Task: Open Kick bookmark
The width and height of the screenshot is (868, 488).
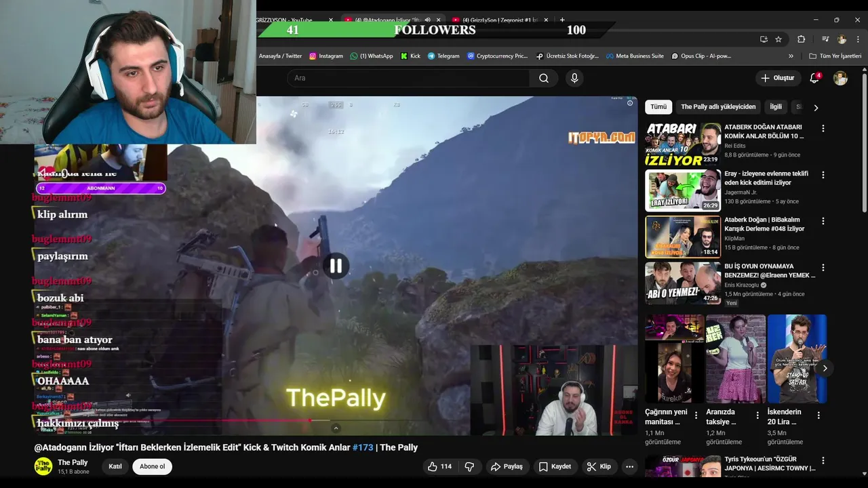Action: click(411, 56)
